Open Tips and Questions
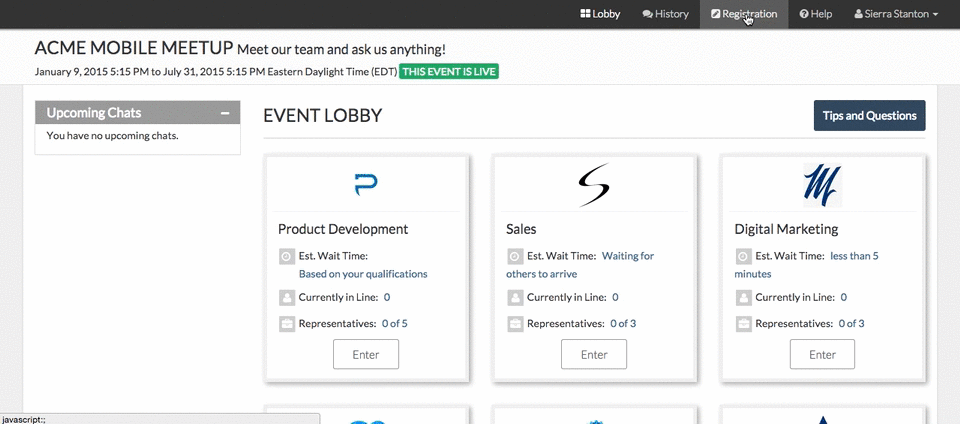 click(x=869, y=116)
